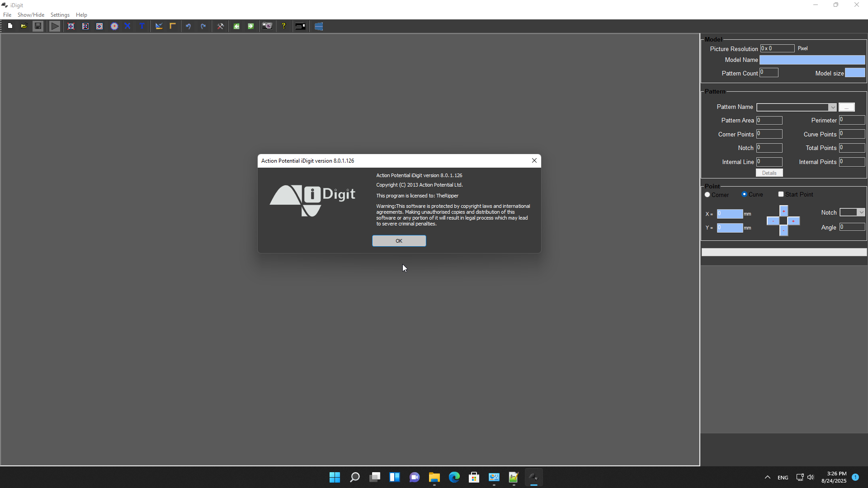Click the green left arrow icon
Screen dimensions: 868x488
point(236,26)
